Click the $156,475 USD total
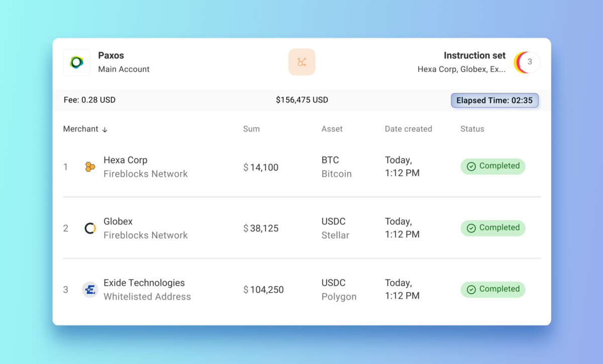603x364 pixels. (302, 100)
